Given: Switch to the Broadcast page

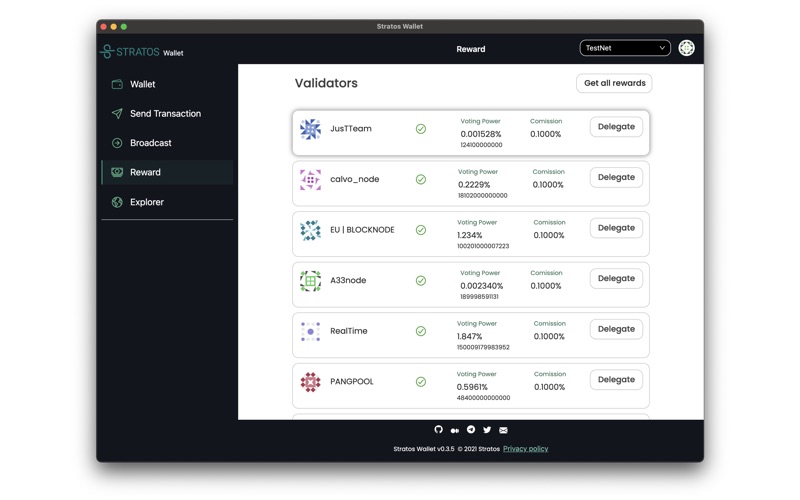Looking at the screenshot, I should [x=167, y=143].
